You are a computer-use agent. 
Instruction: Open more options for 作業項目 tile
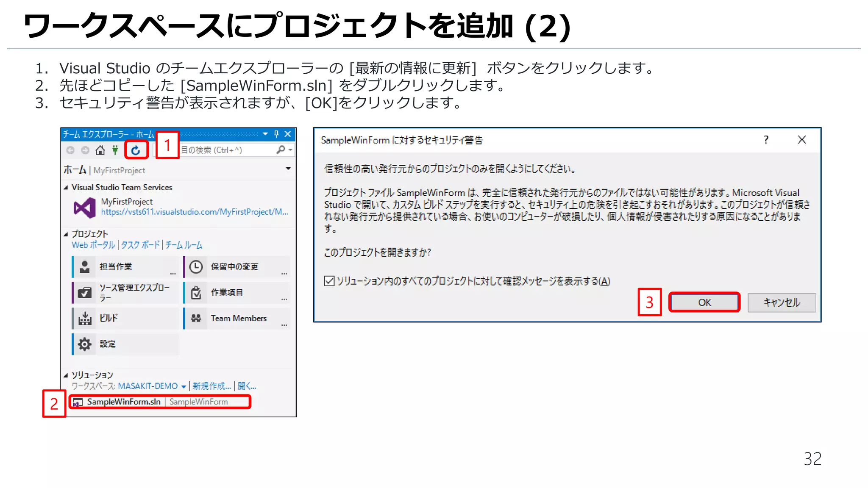point(284,299)
